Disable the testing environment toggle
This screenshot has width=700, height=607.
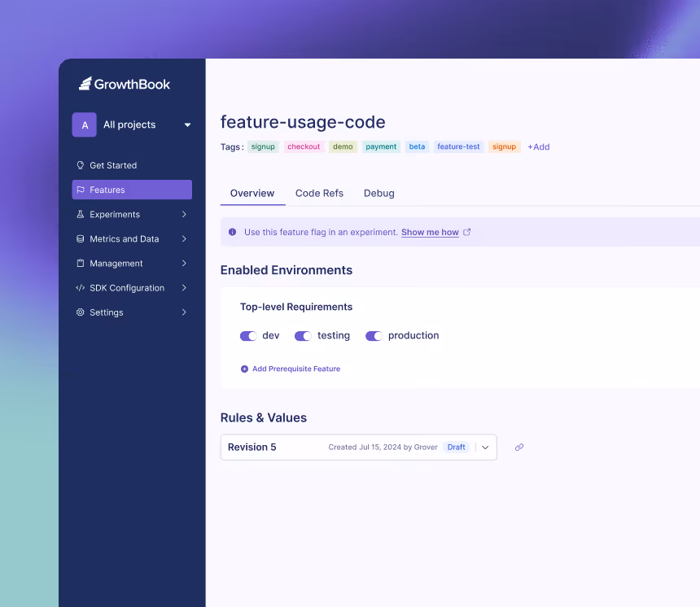tap(302, 335)
